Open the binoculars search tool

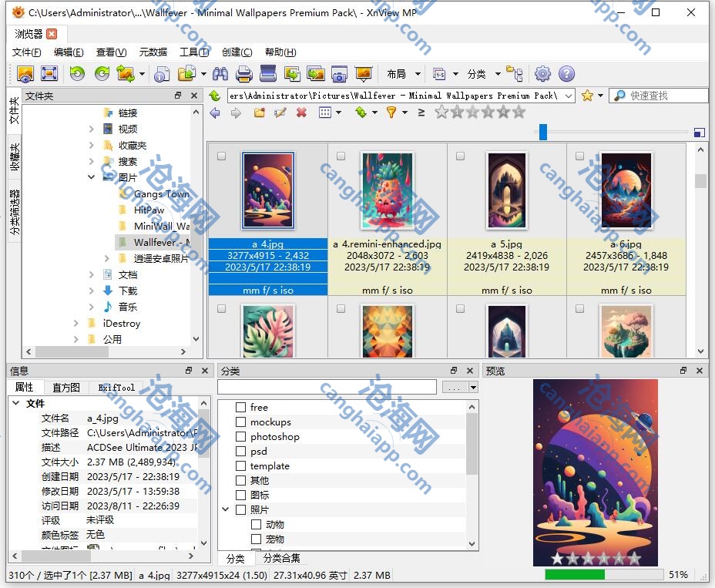(x=220, y=74)
